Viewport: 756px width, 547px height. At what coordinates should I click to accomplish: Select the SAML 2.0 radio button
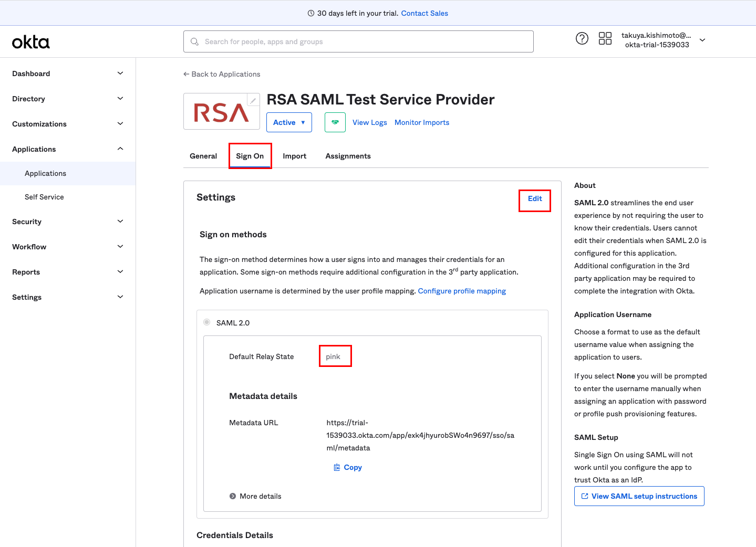click(207, 322)
